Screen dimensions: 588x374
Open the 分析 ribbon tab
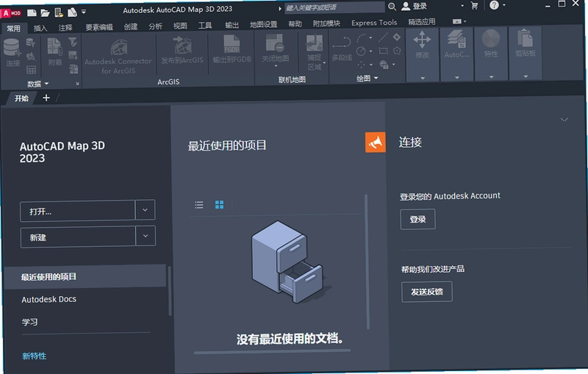(x=155, y=26)
